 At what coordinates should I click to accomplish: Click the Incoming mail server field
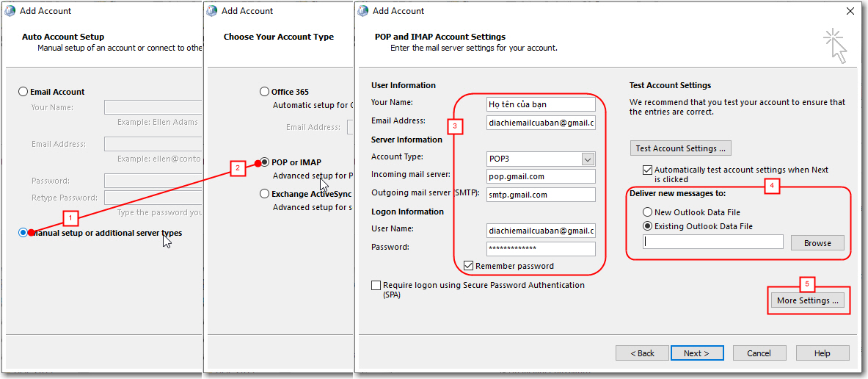[x=541, y=176]
